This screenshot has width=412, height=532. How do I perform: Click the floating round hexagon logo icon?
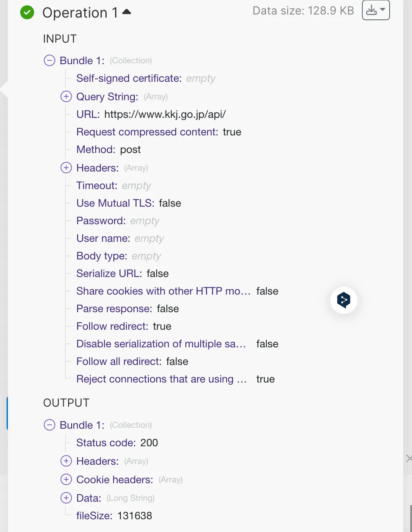(343, 300)
